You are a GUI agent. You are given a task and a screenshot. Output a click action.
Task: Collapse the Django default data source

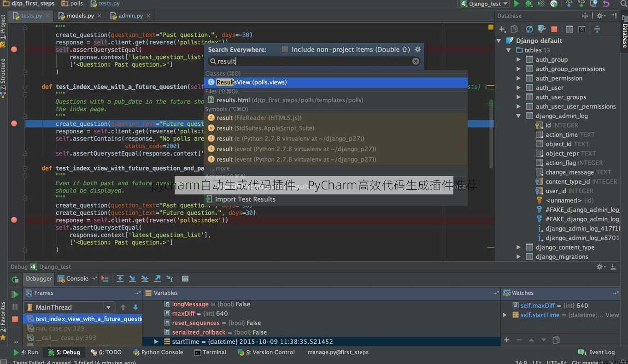pyautogui.click(x=499, y=41)
